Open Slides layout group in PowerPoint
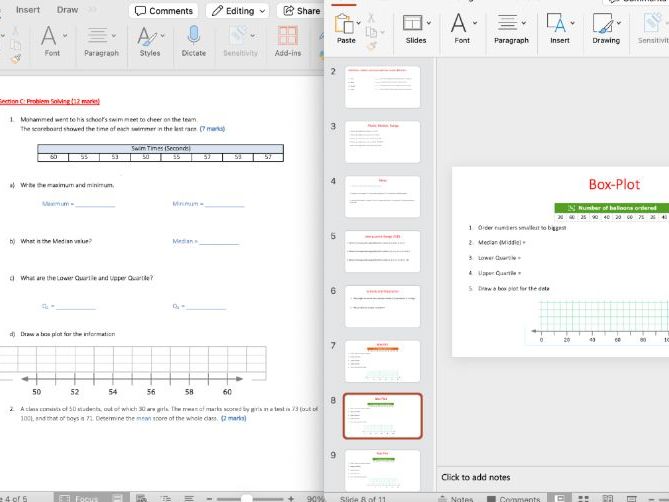Viewport: 669px width, 502px height. point(416,29)
